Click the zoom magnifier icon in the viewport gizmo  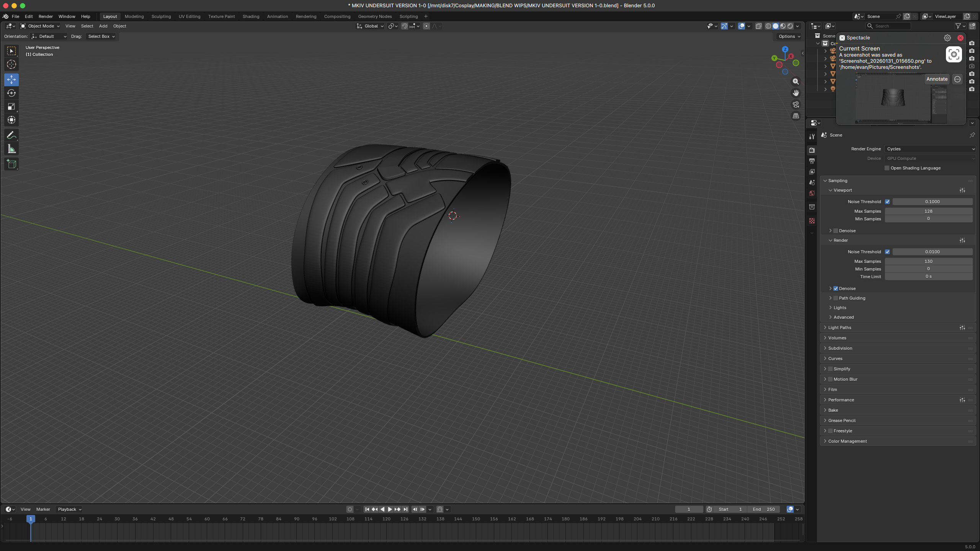(x=795, y=81)
